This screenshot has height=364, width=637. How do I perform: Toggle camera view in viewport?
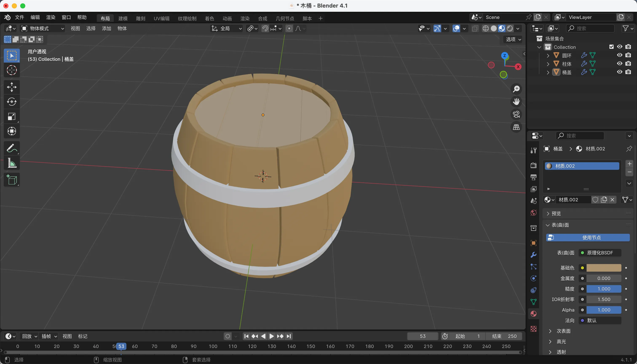coord(516,114)
